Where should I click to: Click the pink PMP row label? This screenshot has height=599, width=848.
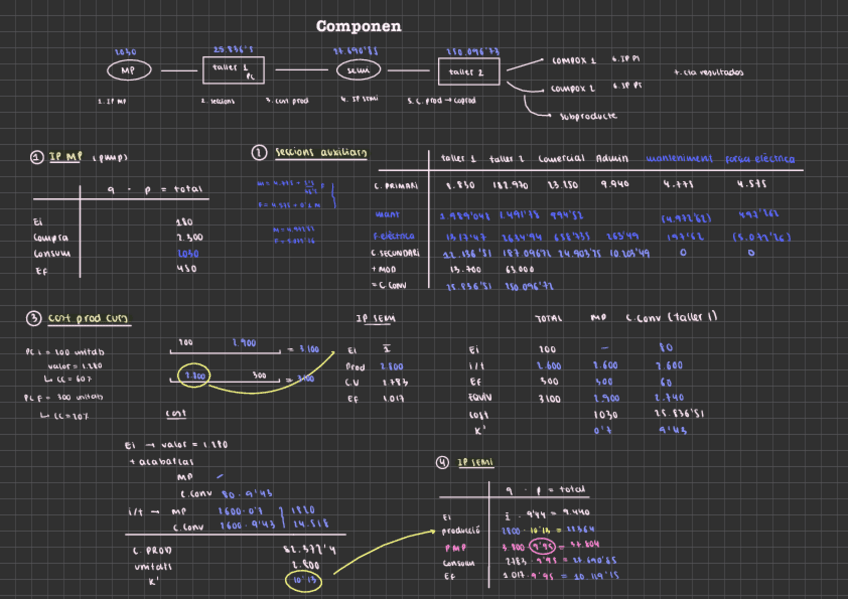(455, 547)
